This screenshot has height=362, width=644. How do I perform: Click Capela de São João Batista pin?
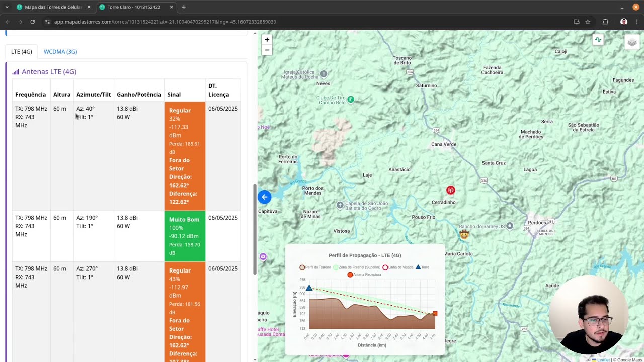[x=340, y=205]
